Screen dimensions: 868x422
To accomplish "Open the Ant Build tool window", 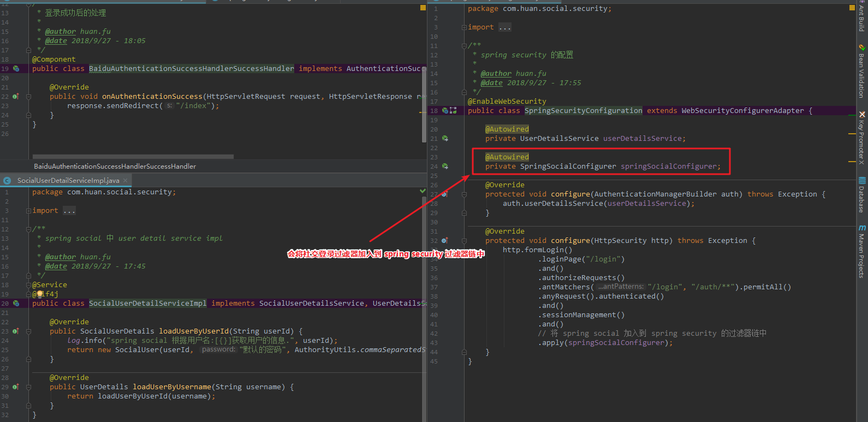I will [862, 16].
